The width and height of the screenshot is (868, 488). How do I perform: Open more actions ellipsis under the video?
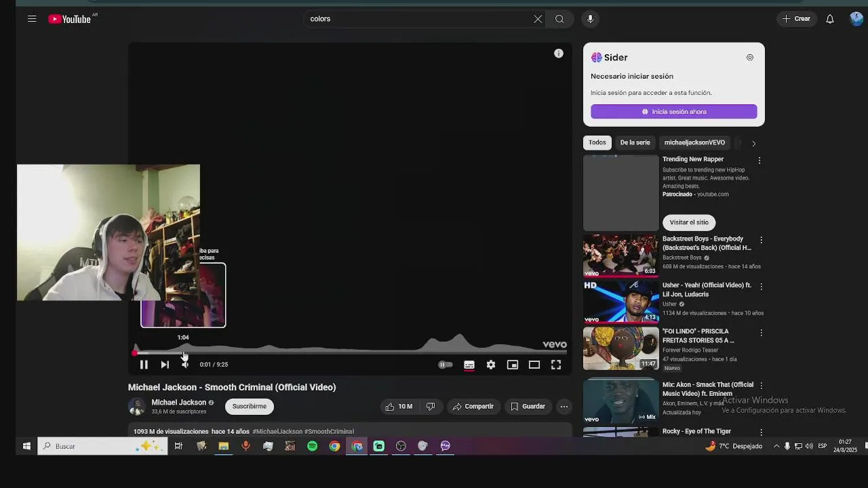pyautogui.click(x=564, y=407)
